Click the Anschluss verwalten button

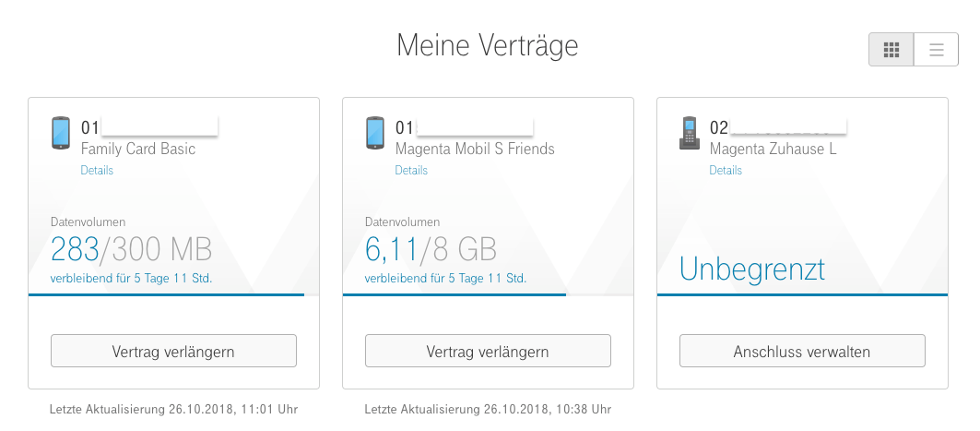(x=802, y=351)
